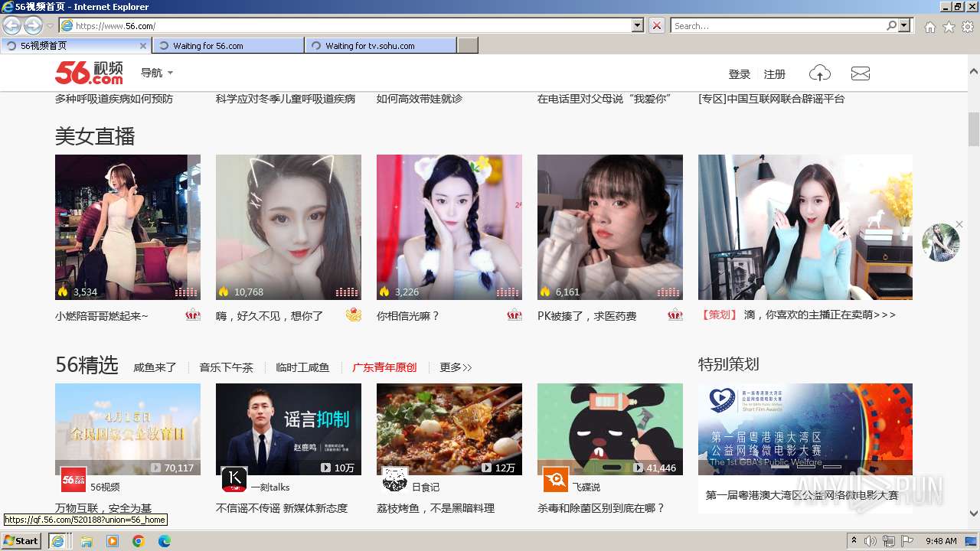Open 荔枝烤鱼 food video thumbnail
980x551 pixels.
(x=449, y=429)
